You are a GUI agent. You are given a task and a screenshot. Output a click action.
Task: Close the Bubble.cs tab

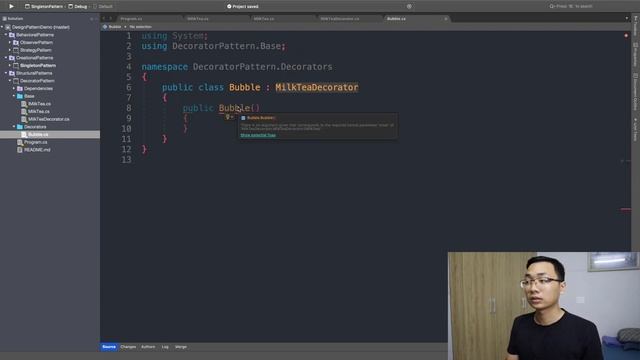446,19
